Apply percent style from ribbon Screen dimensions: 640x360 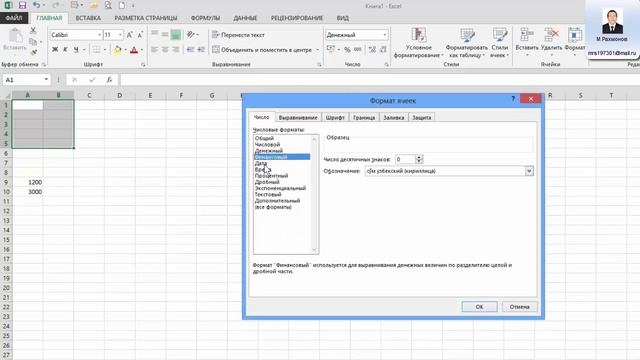(x=347, y=50)
